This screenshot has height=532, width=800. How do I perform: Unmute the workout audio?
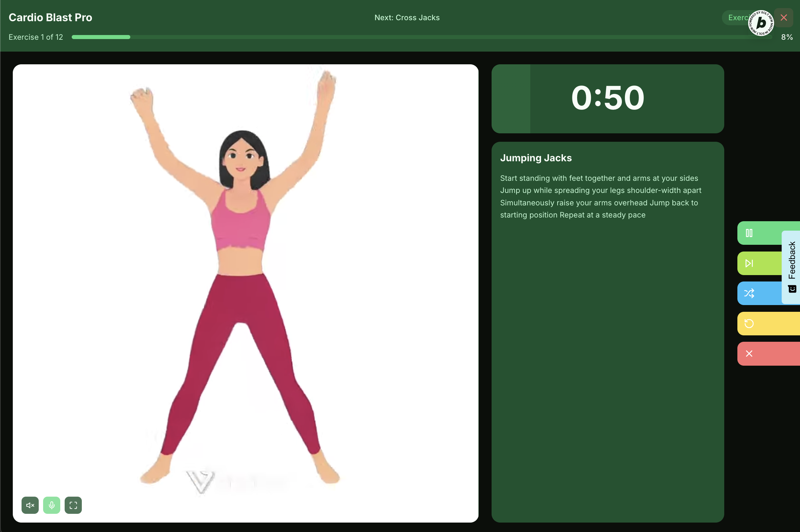tap(30, 505)
